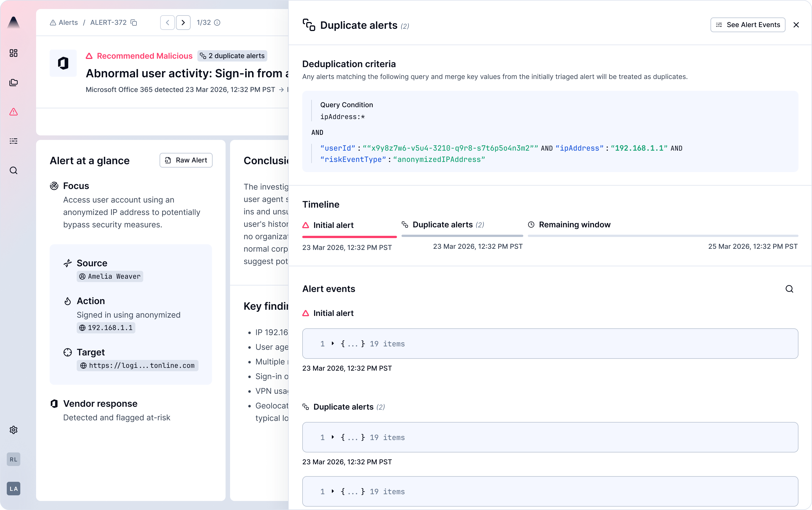This screenshot has height=510, width=812.
Task: Expand second duplicate alert JSON item
Action: (x=333, y=491)
